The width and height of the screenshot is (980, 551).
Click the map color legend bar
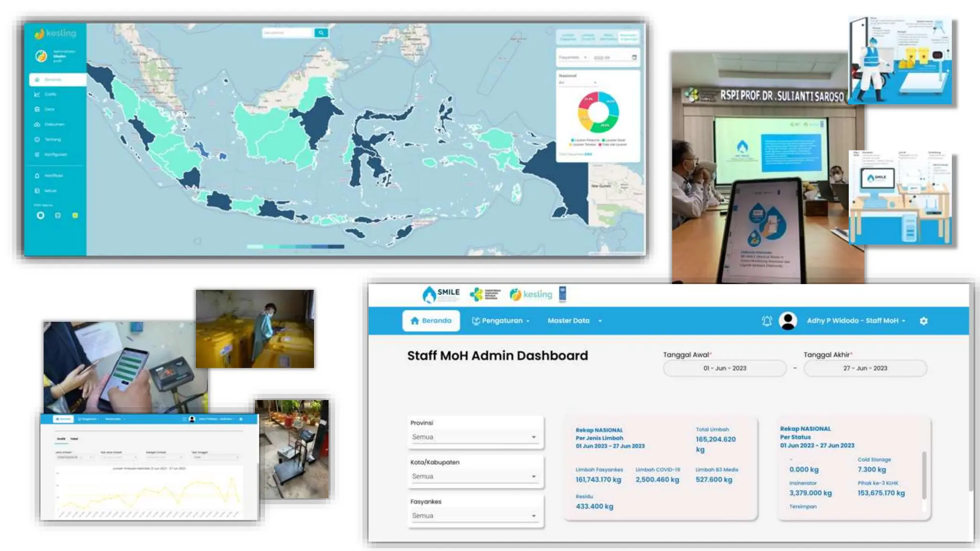[x=295, y=246]
